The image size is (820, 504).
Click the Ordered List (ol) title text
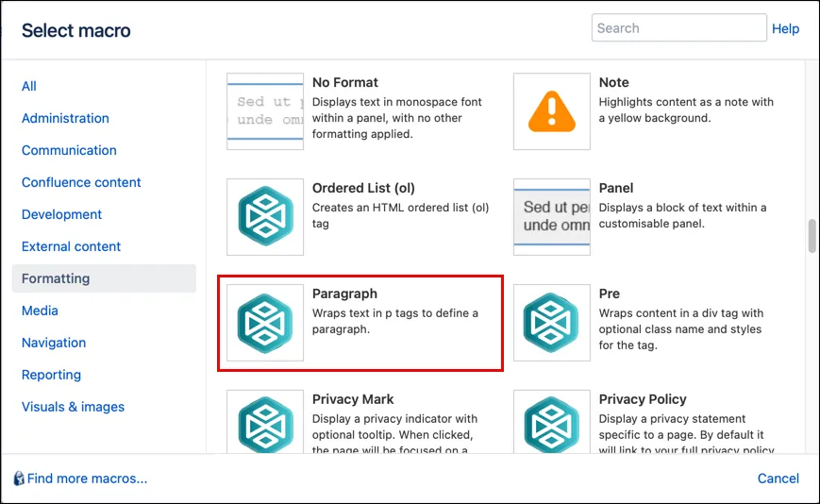(363, 188)
